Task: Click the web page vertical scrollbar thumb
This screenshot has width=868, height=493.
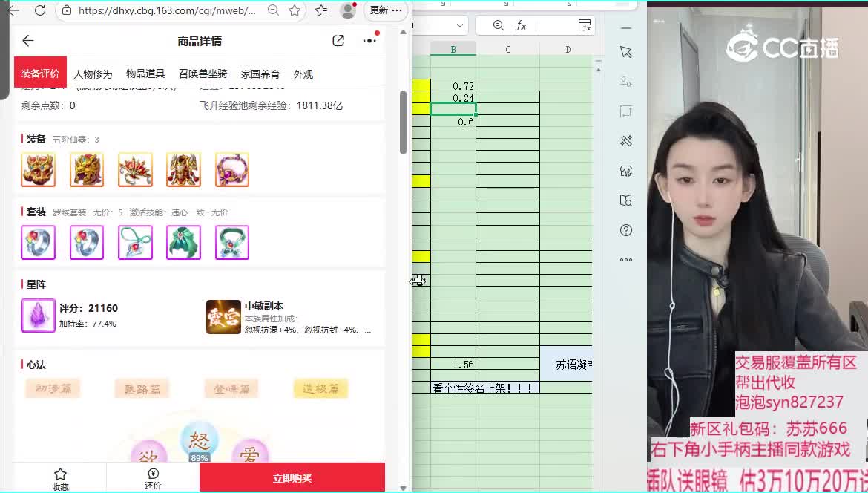Action: tap(403, 122)
